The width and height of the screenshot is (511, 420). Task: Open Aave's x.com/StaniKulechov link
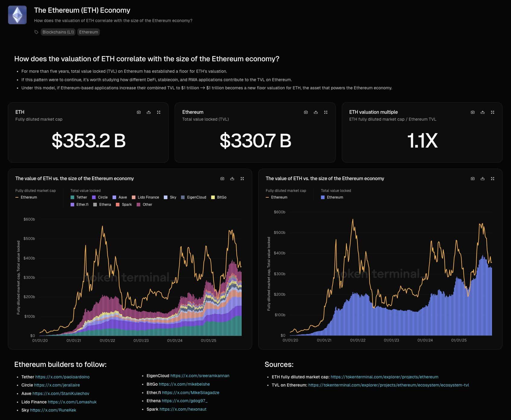coord(61,393)
